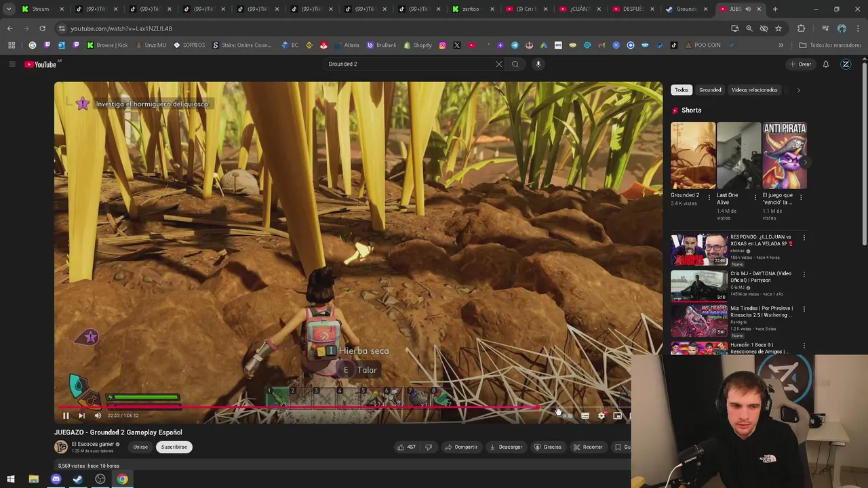Open the BruBank bookmark
This screenshot has height=488, width=868.
click(x=382, y=45)
